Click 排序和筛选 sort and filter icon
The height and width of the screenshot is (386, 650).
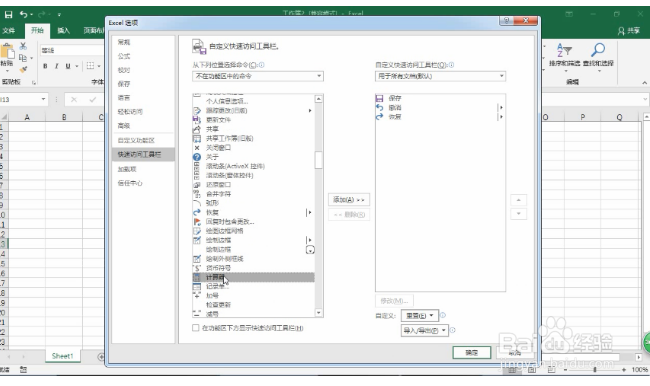(564, 51)
